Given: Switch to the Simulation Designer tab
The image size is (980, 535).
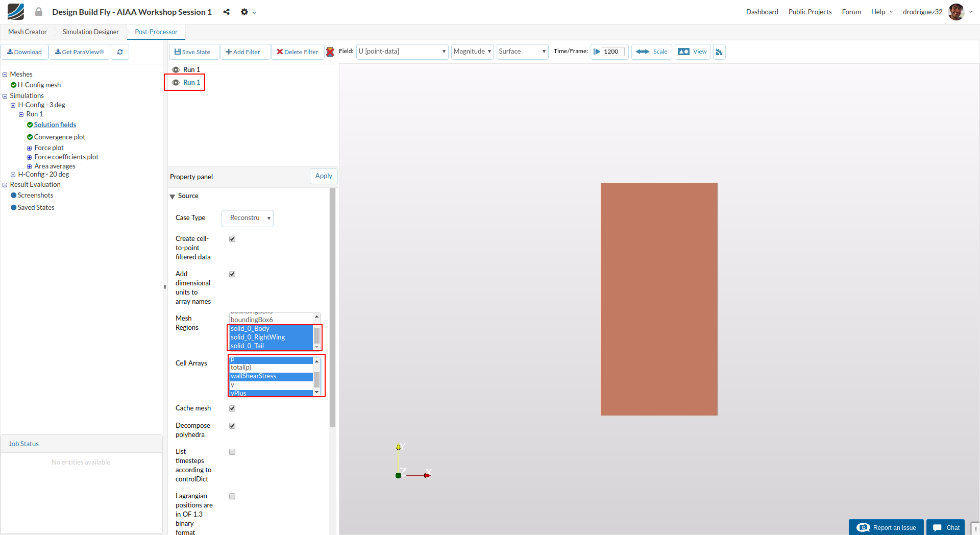Looking at the screenshot, I should coord(91,32).
